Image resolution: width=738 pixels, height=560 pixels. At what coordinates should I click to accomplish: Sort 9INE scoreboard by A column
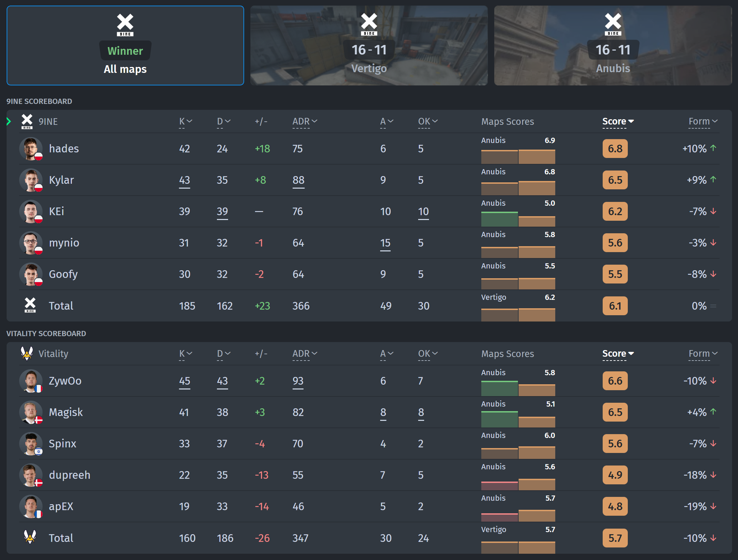(387, 121)
